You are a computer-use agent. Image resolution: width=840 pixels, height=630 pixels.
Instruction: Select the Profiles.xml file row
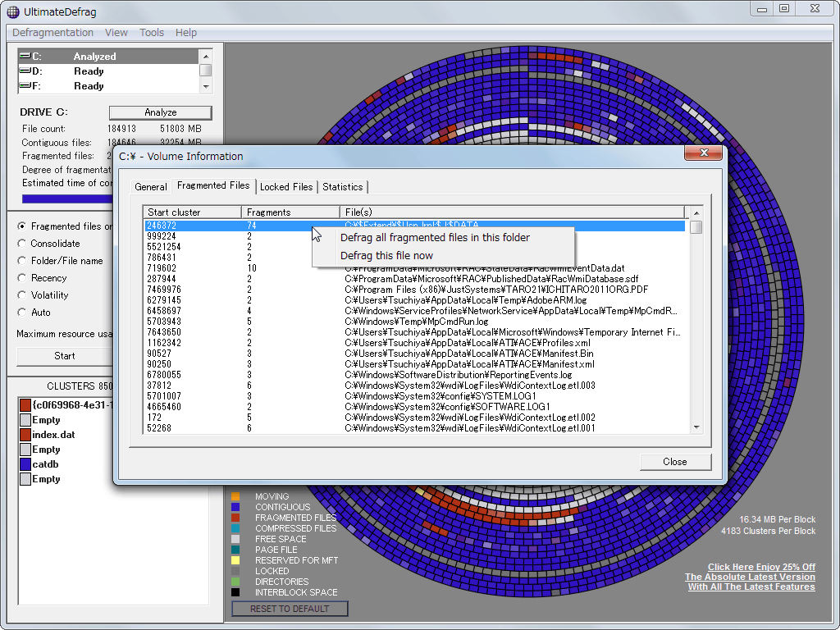414,343
